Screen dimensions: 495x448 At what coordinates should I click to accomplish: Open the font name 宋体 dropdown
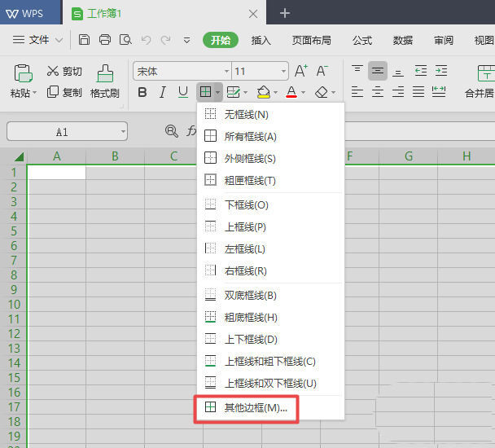pos(226,72)
